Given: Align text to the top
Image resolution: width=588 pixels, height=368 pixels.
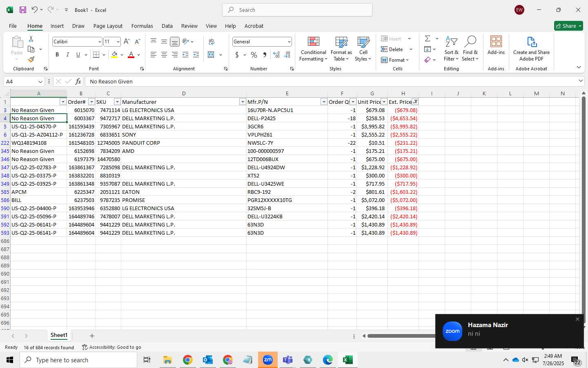Looking at the screenshot, I should [x=154, y=42].
